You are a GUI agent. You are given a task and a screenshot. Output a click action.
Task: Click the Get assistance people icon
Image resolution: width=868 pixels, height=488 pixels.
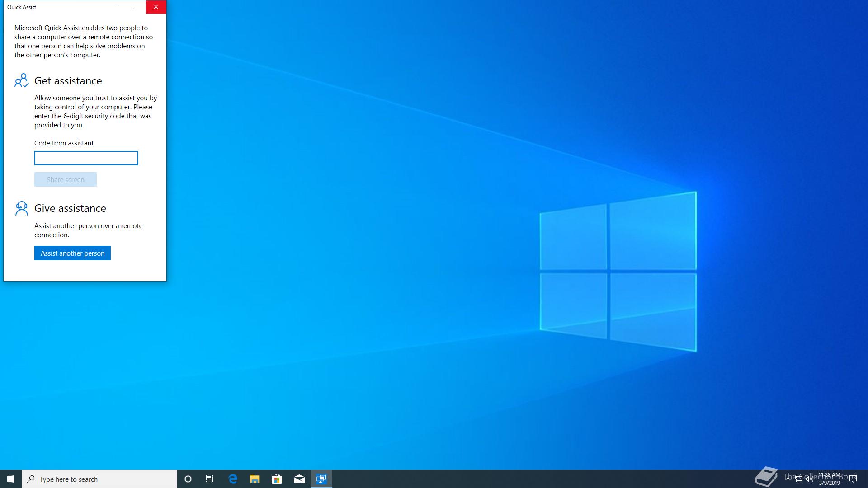[x=21, y=81]
